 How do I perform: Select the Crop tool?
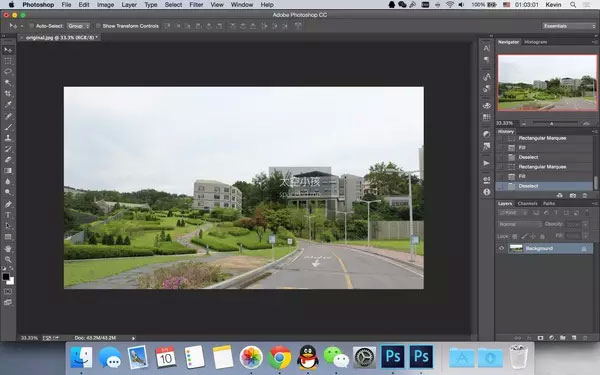8,94
